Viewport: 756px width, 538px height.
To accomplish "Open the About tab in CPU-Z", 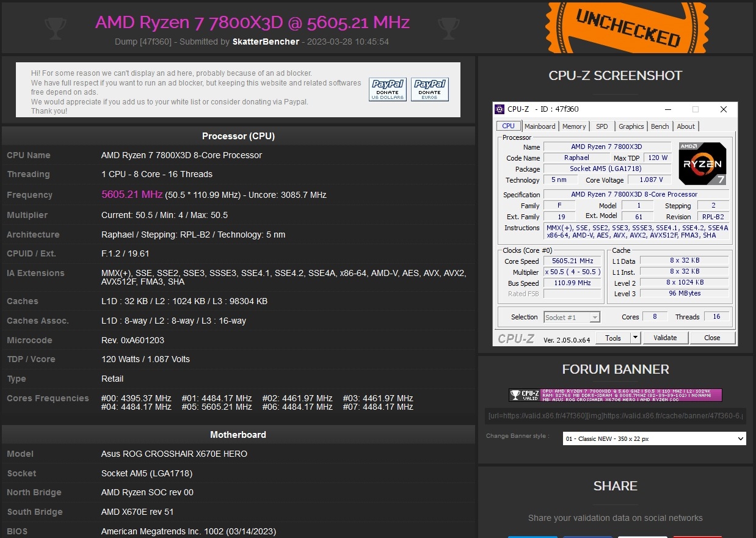I will pyautogui.click(x=686, y=126).
